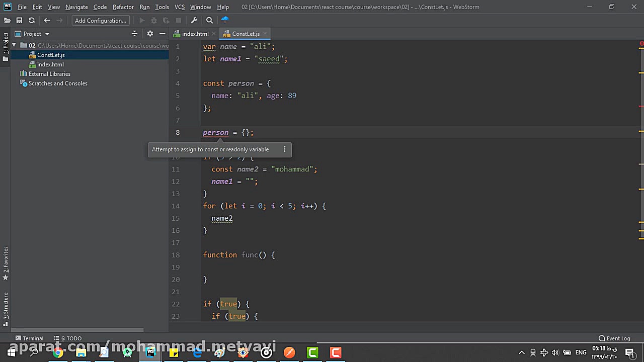Open the Edit menu
Image resolution: width=644 pixels, height=362 pixels.
pos(37,7)
